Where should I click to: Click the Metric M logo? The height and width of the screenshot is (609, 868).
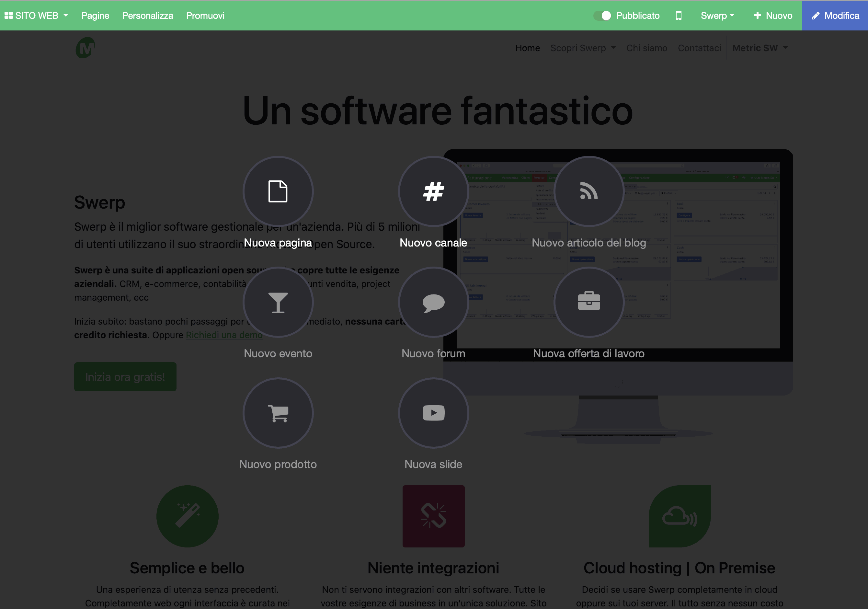pos(85,48)
